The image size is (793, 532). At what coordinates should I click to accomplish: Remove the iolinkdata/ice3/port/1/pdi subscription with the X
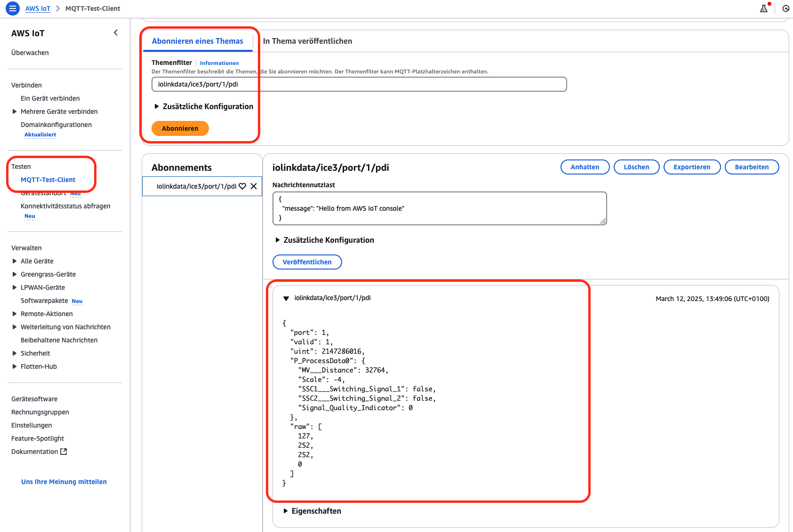tap(254, 186)
